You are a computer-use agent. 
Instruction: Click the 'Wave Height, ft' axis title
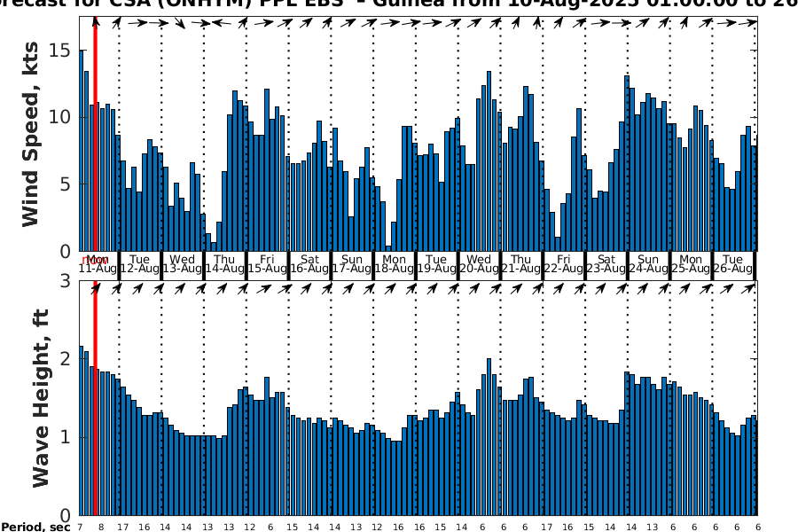coord(40,398)
